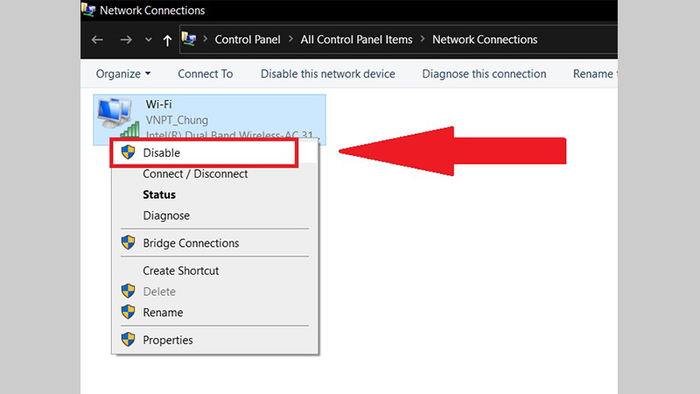Click the Forward navigation arrow
The height and width of the screenshot is (394, 700).
point(126,40)
